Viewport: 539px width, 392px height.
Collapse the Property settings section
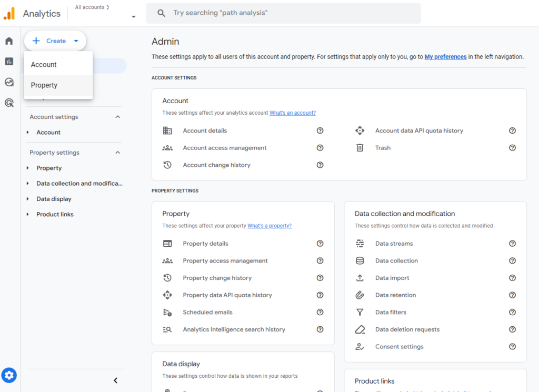coord(118,153)
